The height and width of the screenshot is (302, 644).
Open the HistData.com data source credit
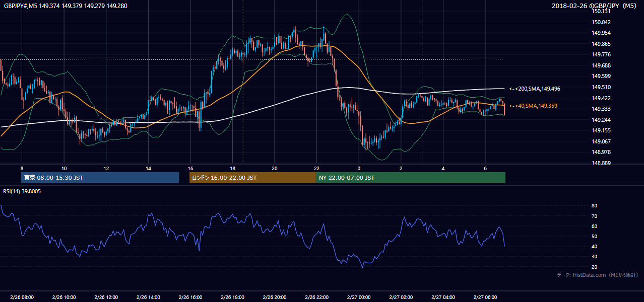point(598,275)
